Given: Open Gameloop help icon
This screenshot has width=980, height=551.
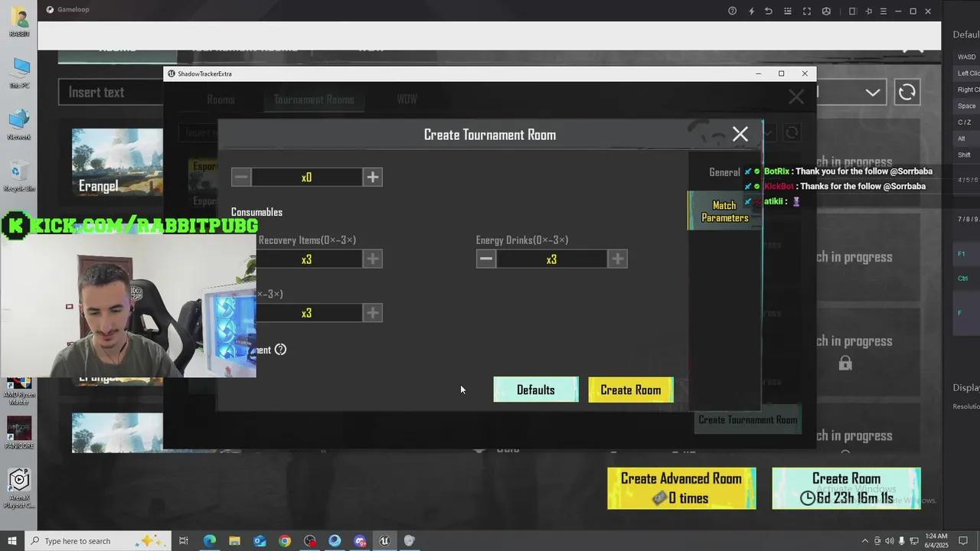Looking at the screenshot, I should (x=733, y=11).
